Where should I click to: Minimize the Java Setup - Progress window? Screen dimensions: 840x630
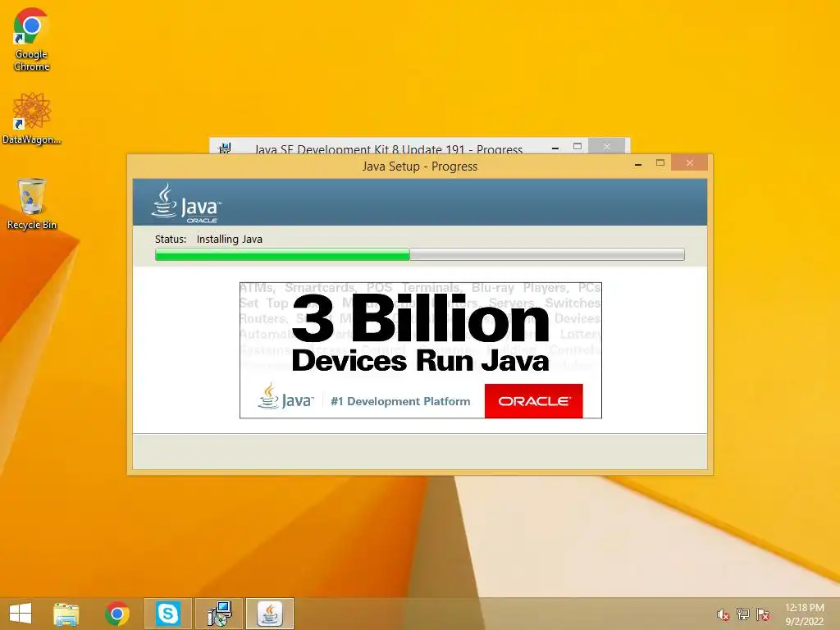(x=638, y=164)
